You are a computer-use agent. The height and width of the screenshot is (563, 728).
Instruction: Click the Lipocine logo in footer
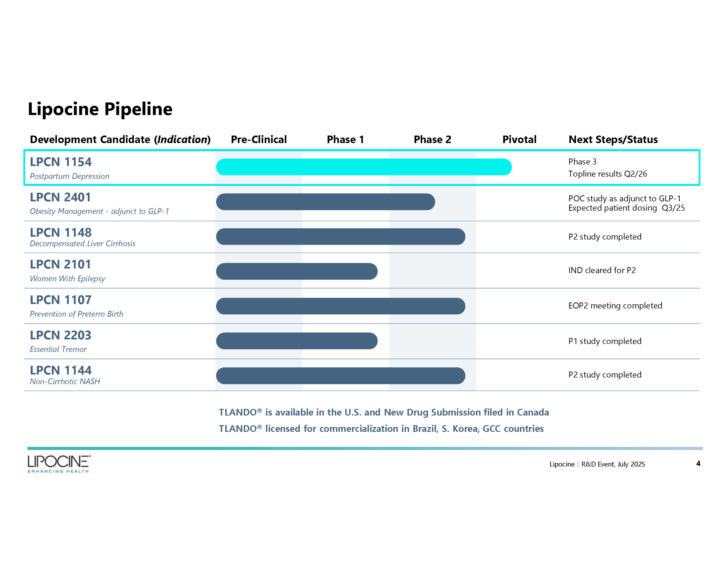click(x=59, y=464)
